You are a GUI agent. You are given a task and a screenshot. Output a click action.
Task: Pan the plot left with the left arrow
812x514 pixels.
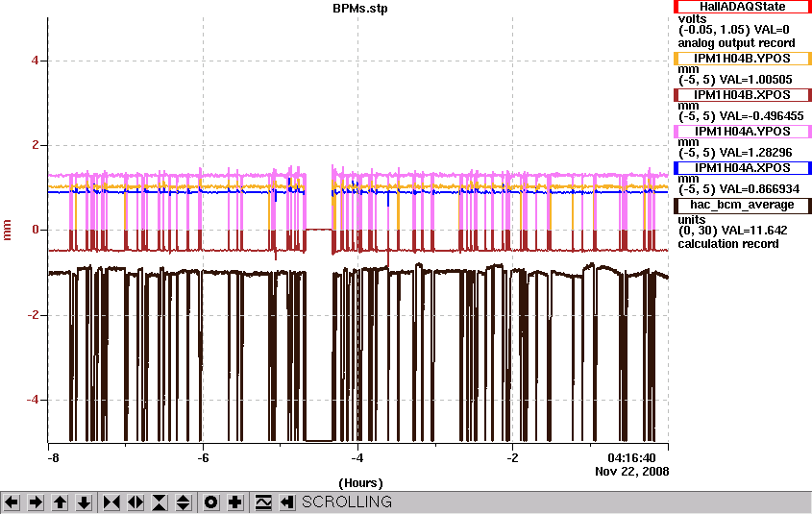click(x=12, y=502)
